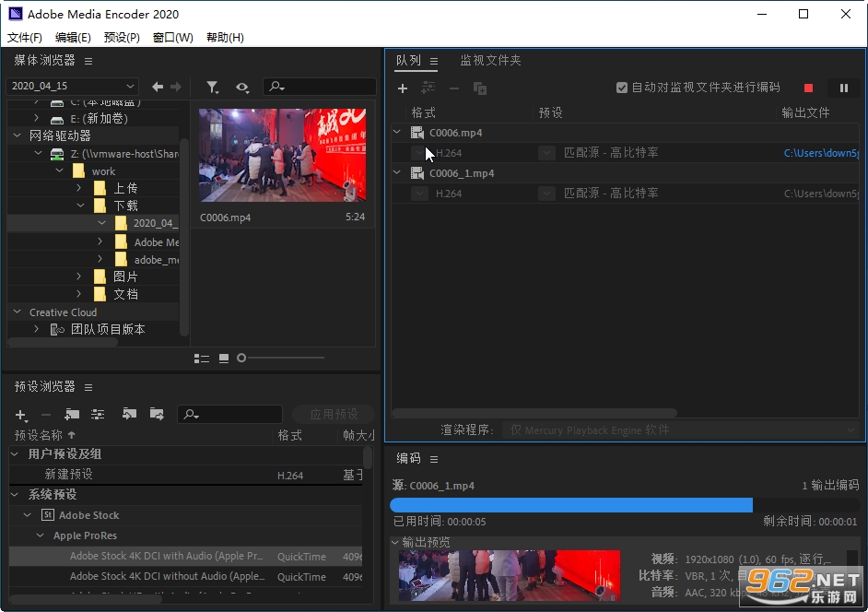Open preset dropdown for C0006_1.mp4 output

point(547,194)
